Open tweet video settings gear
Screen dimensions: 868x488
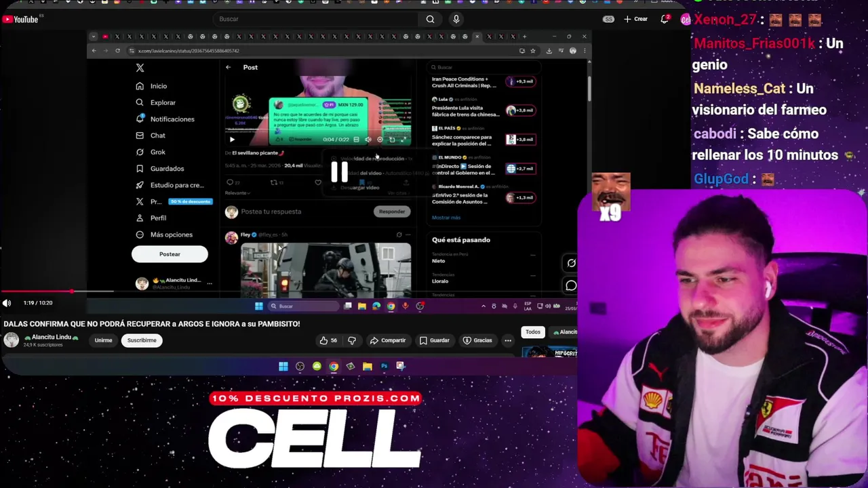click(380, 140)
